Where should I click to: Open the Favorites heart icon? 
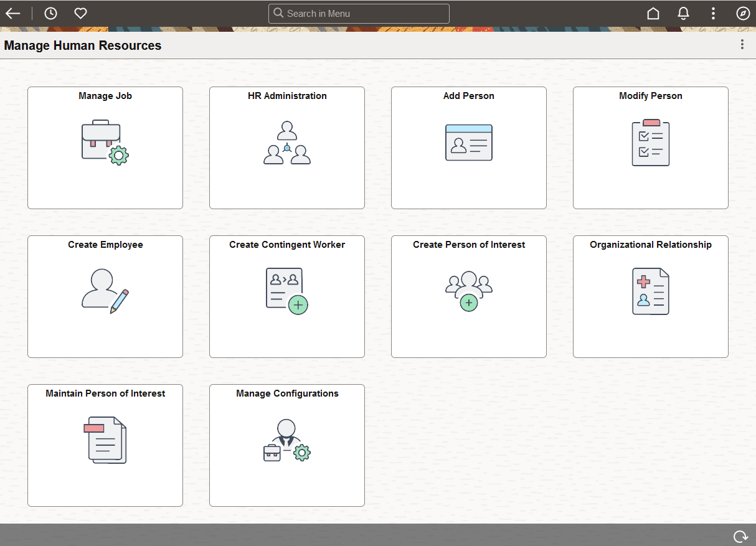(80, 13)
